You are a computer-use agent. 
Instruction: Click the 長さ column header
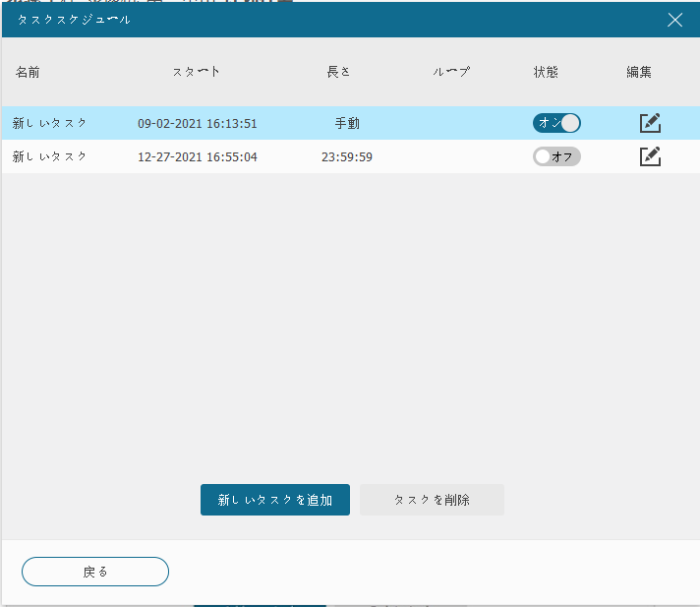(338, 72)
